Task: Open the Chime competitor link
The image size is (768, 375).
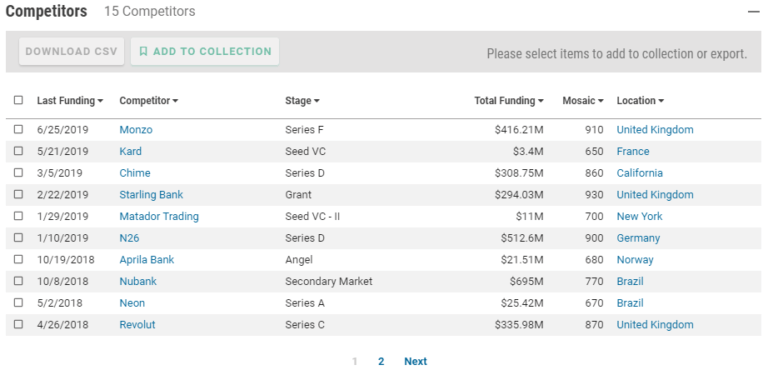Action: (x=135, y=173)
